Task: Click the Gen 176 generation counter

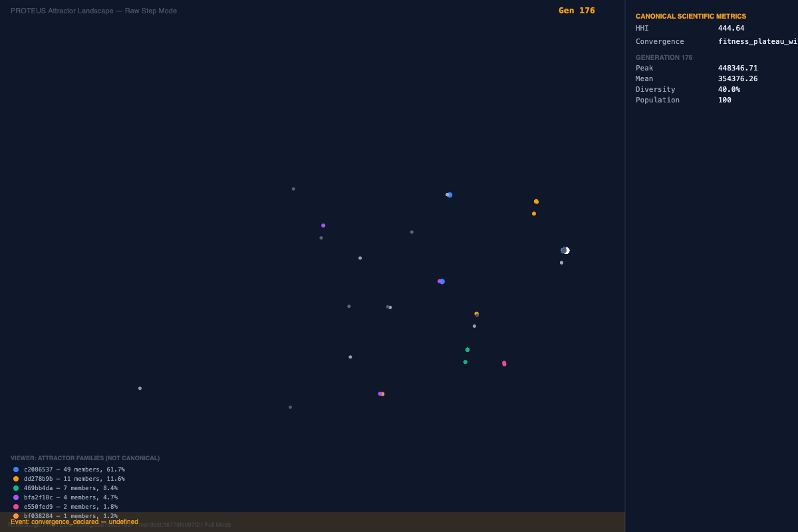Action: [577, 11]
